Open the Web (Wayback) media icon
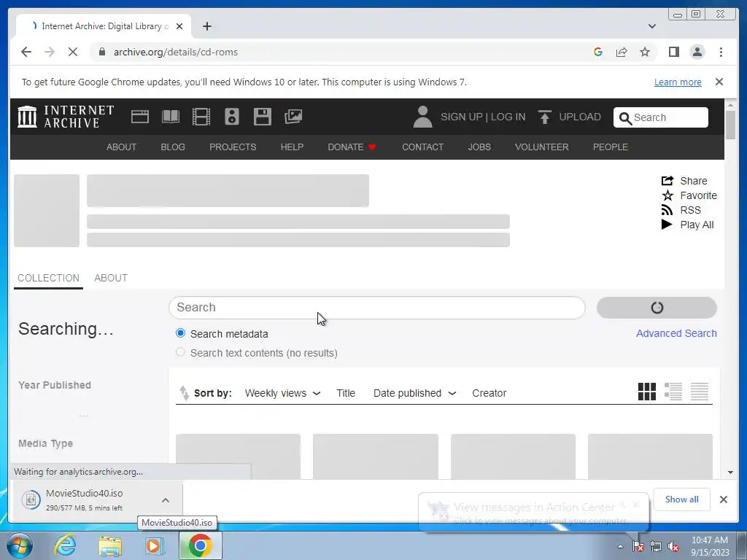The height and width of the screenshot is (560, 747). (x=140, y=117)
